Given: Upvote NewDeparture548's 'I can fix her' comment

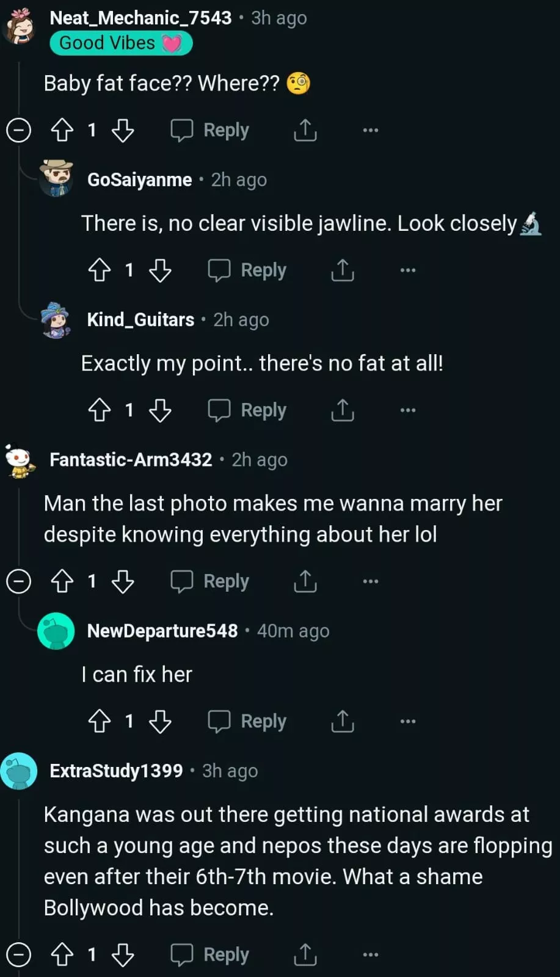Looking at the screenshot, I should (x=99, y=721).
